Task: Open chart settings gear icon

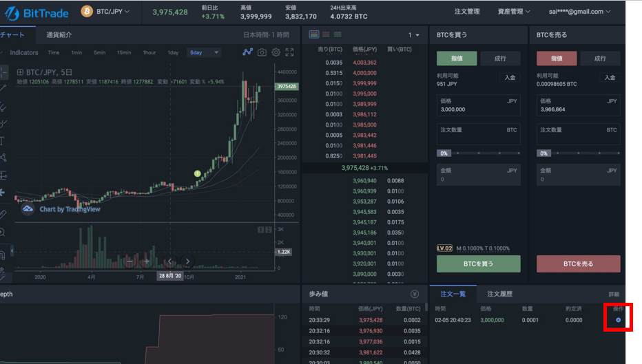Action: click(276, 52)
